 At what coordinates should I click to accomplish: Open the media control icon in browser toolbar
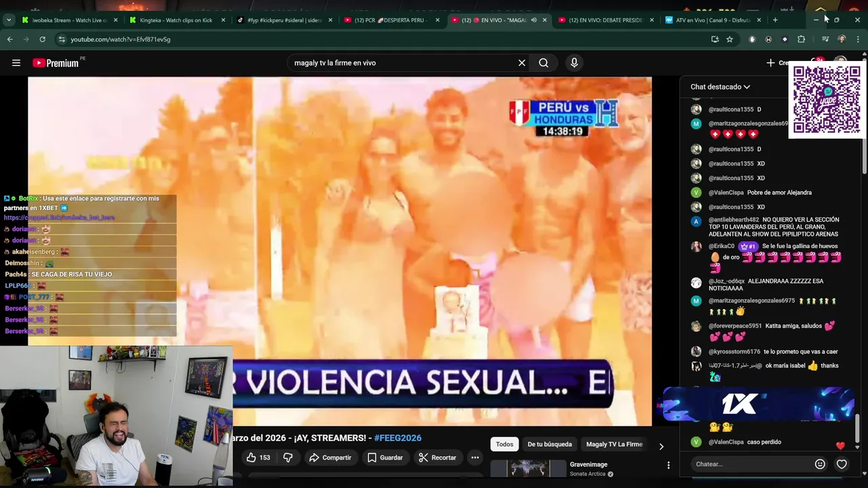(x=825, y=39)
